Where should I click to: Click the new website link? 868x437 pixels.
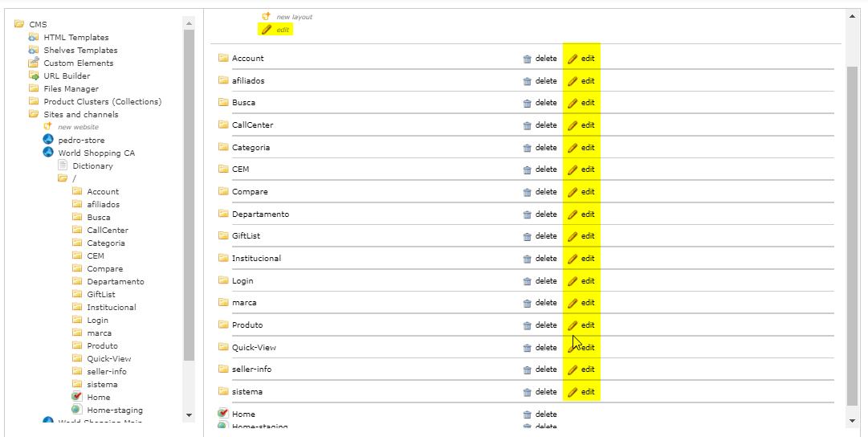point(78,127)
